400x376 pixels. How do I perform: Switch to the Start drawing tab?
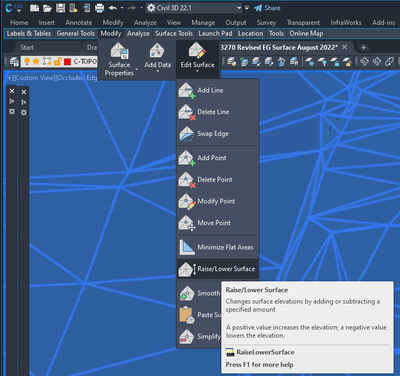[x=27, y=47]
